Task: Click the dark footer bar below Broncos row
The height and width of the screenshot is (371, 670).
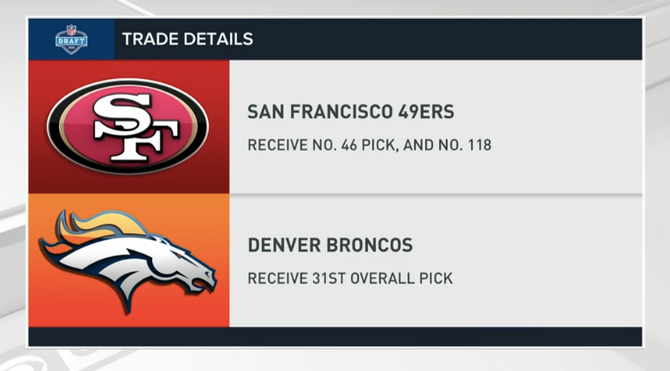Action: coord(335,337)
